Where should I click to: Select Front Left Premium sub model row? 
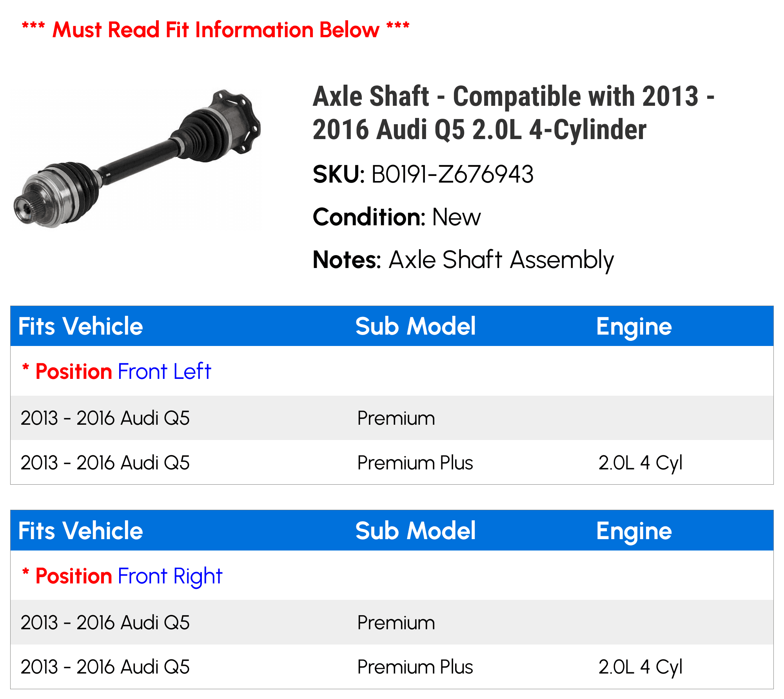pos(392,418)
